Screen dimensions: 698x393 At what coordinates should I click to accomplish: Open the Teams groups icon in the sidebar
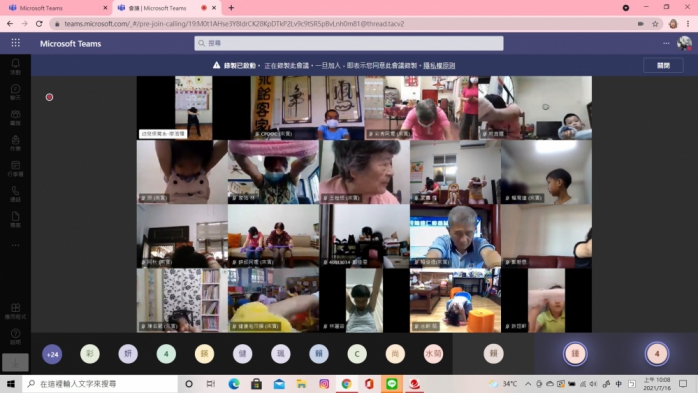pos(15,117)
